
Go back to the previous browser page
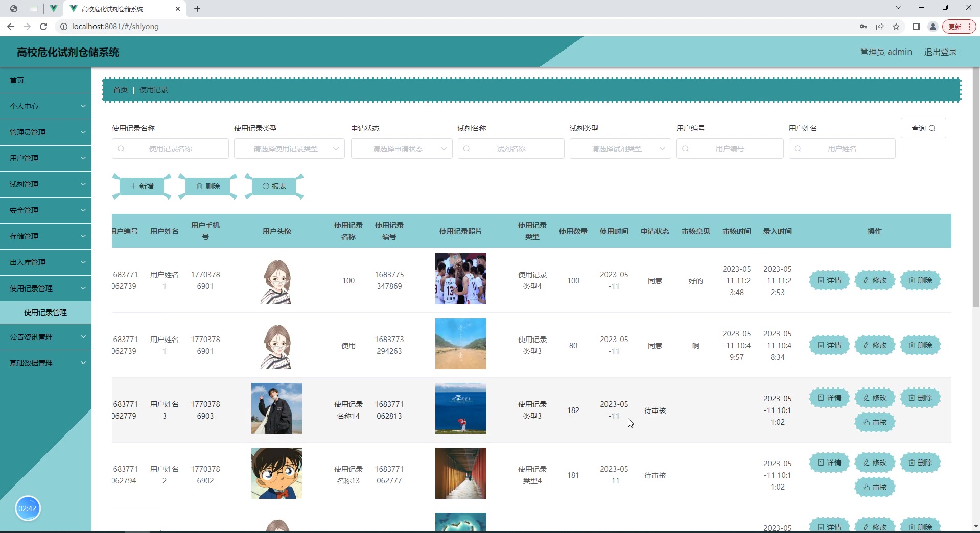[x=11, y=27]
